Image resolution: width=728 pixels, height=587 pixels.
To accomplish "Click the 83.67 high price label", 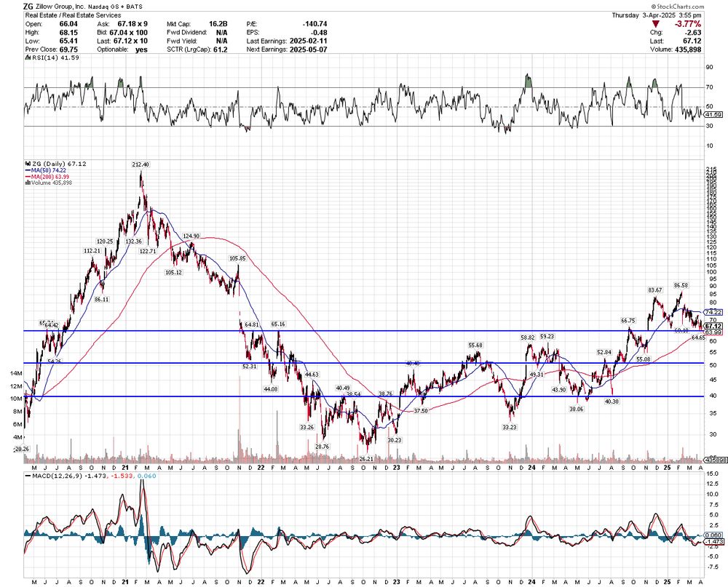I will pyautogui.click(x=654, y=290).
